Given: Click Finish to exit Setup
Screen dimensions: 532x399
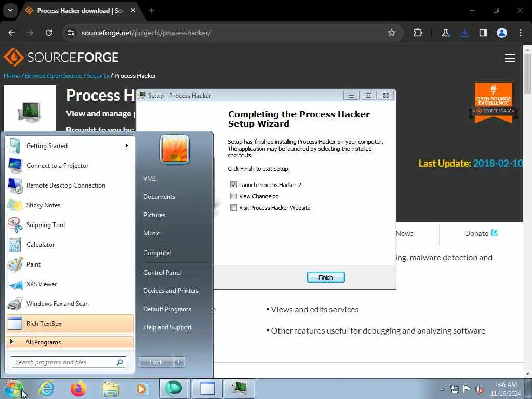Looking at the screenshot, I should click(326, 277).
